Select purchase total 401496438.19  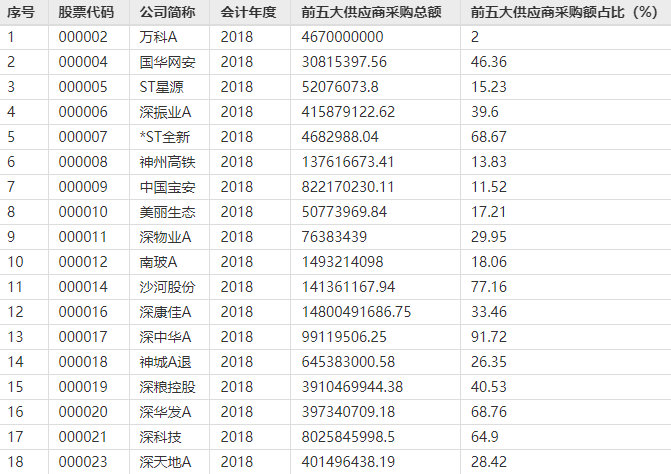(x=348, y=462)
